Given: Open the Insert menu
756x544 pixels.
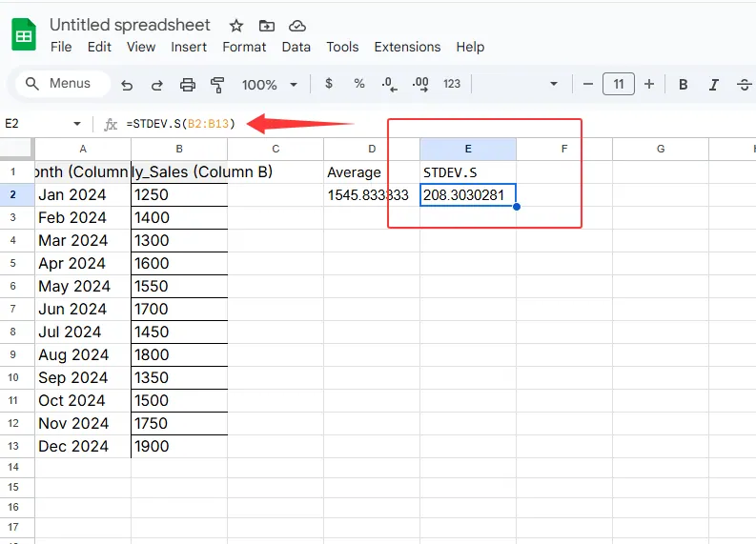Looking at the screenshot, I should pyautogui.click(x=189, y=47).
